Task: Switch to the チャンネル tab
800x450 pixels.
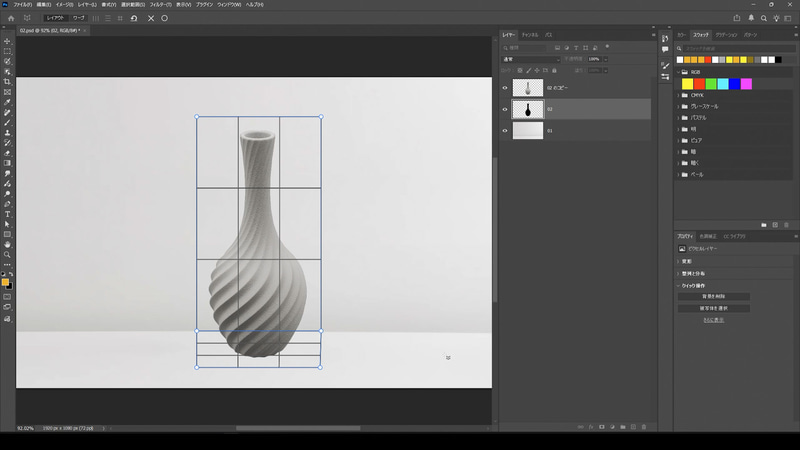Action: [530, 35]
